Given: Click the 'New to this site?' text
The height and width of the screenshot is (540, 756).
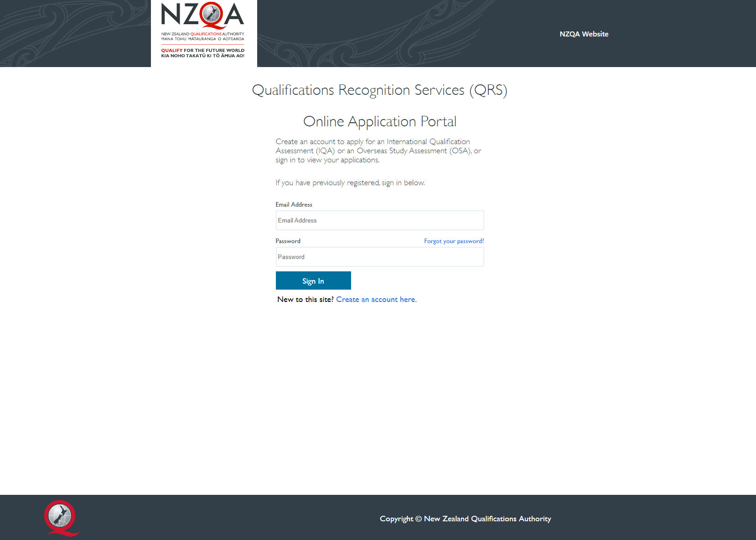Looking at the screenshot, I should [x=306, y=300].
